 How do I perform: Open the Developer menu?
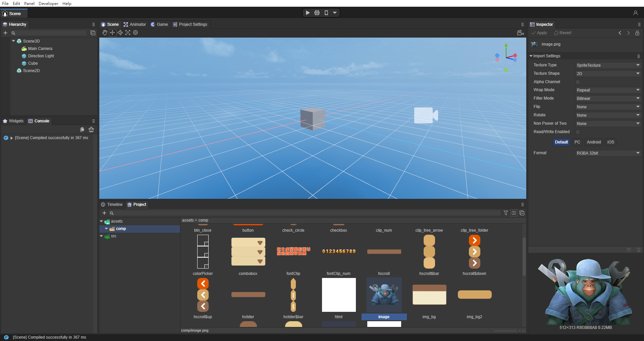[x=48, y=3]
